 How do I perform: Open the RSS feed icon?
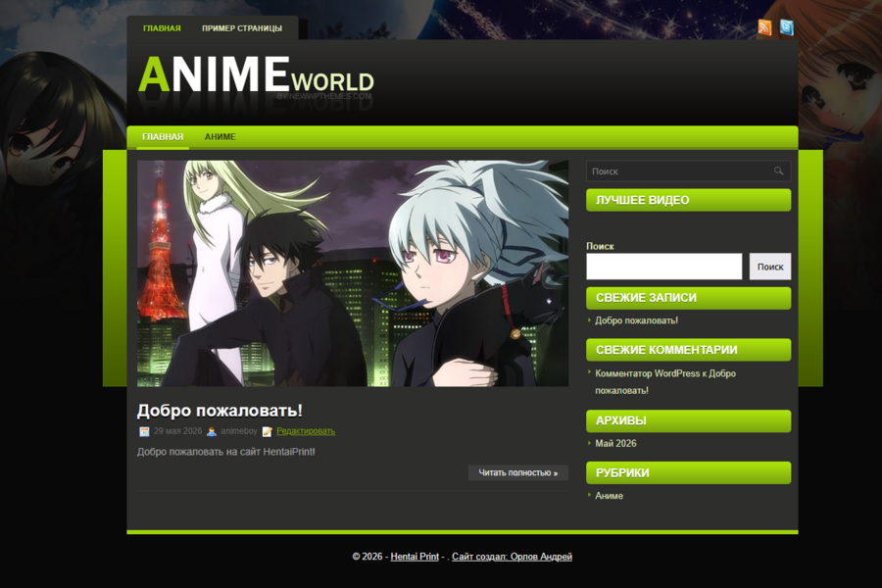(764, 27)
